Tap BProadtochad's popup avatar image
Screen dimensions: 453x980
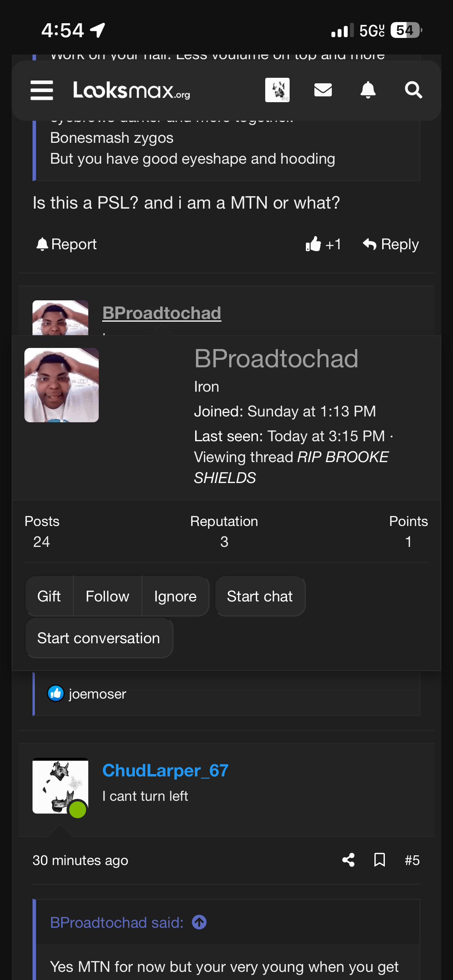coord(62,385)
